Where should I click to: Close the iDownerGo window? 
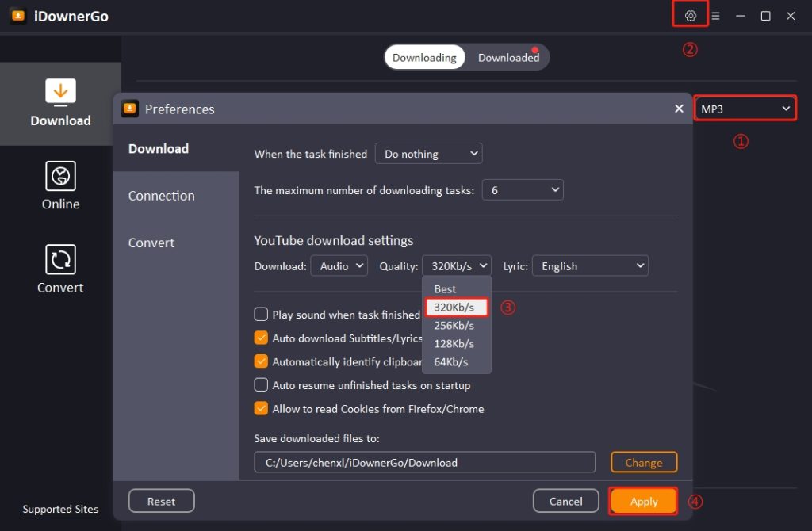(791, 16)
